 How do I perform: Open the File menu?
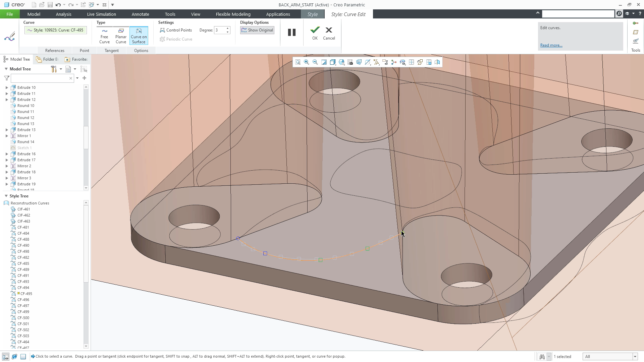coord(10,14)
